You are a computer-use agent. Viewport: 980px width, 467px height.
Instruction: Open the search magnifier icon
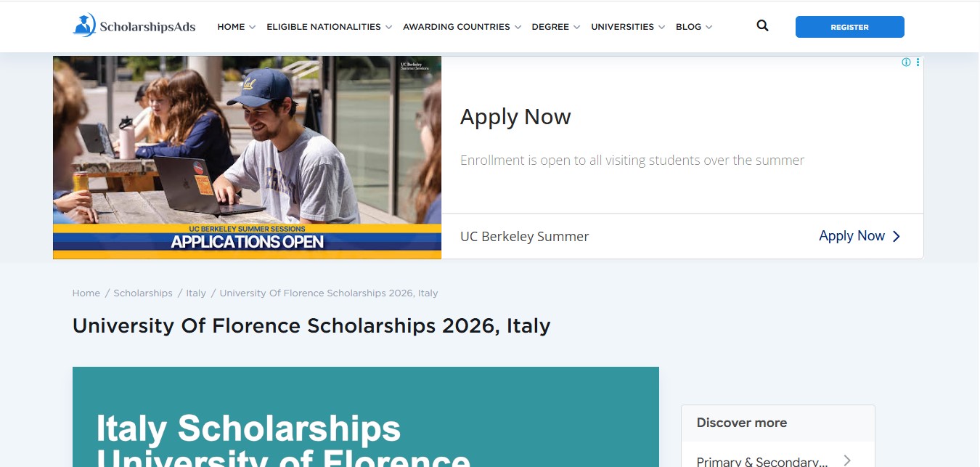[x=762, y=25]
